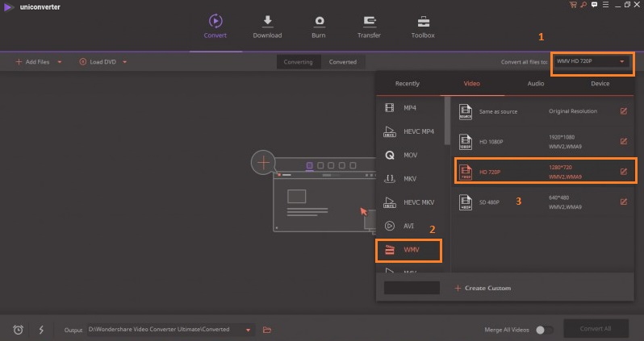The image size is (644, 341).
Task: Open the Download section
Action: pos(267,27)
